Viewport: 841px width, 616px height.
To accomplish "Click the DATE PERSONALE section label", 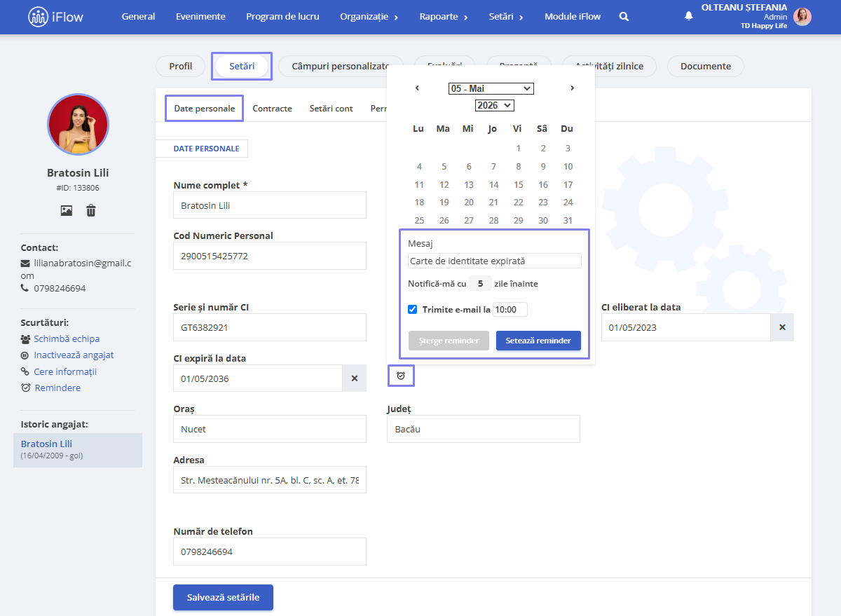I will [x=206, y=149].
